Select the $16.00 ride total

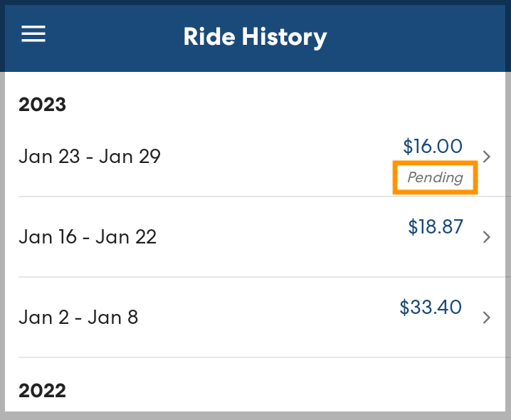(433, 147)
